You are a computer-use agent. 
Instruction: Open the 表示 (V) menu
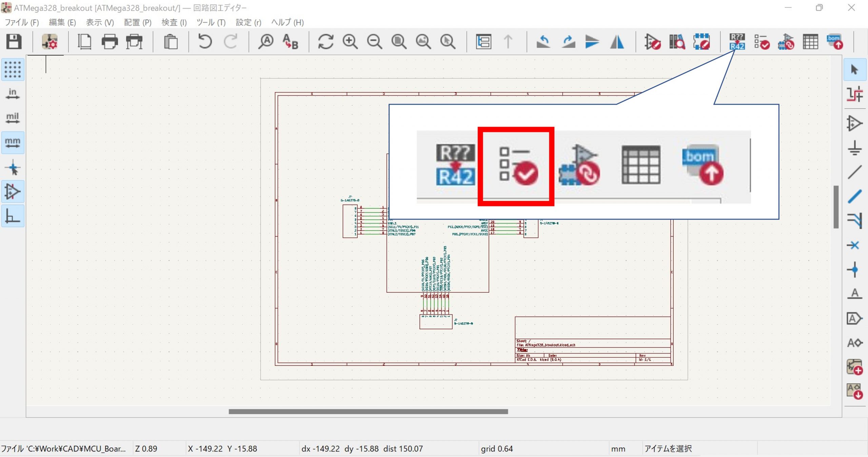[x=100, y=22]
